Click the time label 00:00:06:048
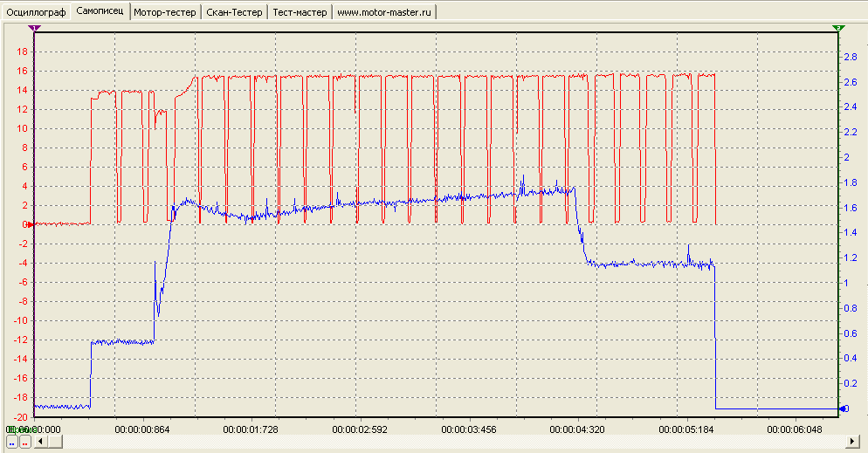Image resolution: width=868 pixels, height=453 pixels. [x=795, y=429]
